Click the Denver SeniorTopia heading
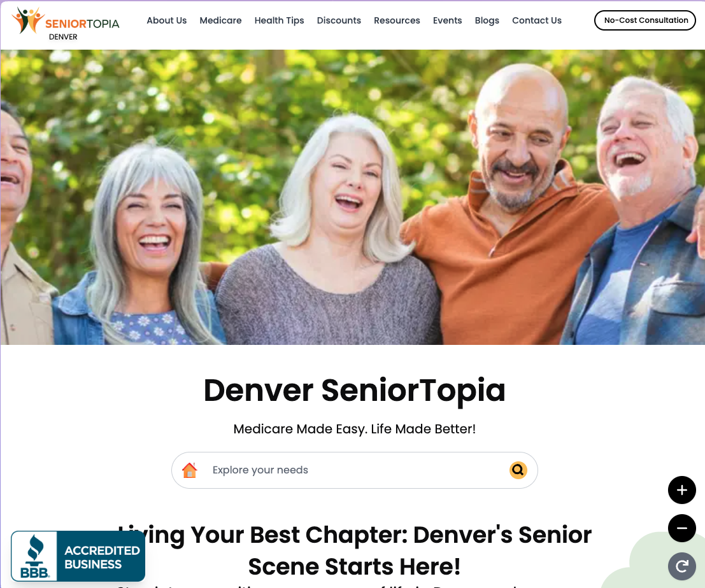Viewport: 705px width, 588px height. tap(355, 390)
